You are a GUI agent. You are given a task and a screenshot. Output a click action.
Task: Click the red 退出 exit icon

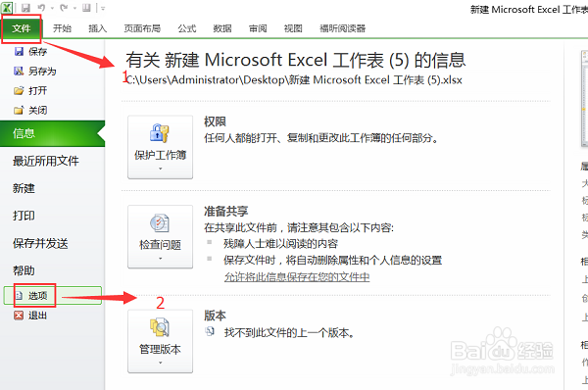(x=19, y=316)
